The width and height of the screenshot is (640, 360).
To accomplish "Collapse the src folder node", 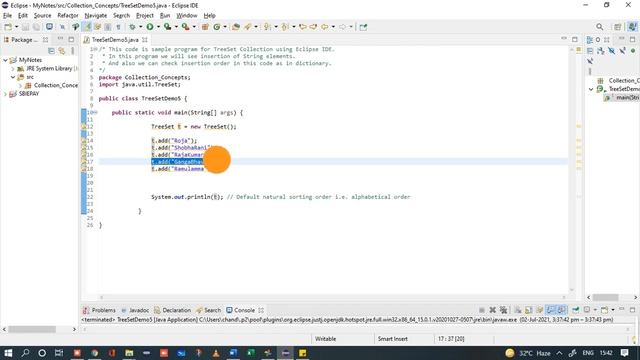I will click(13, 77).
